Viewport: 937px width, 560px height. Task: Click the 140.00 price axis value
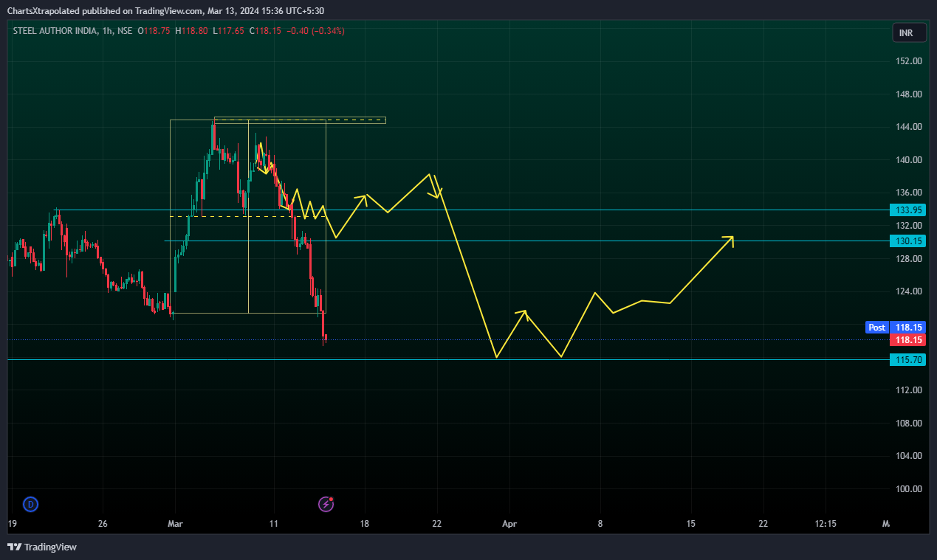pos(907,160)
